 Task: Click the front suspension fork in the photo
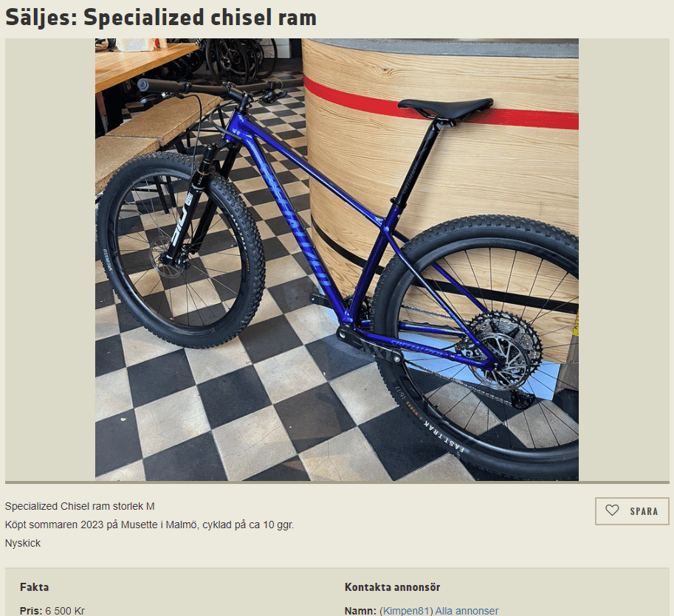pos(199,203)
